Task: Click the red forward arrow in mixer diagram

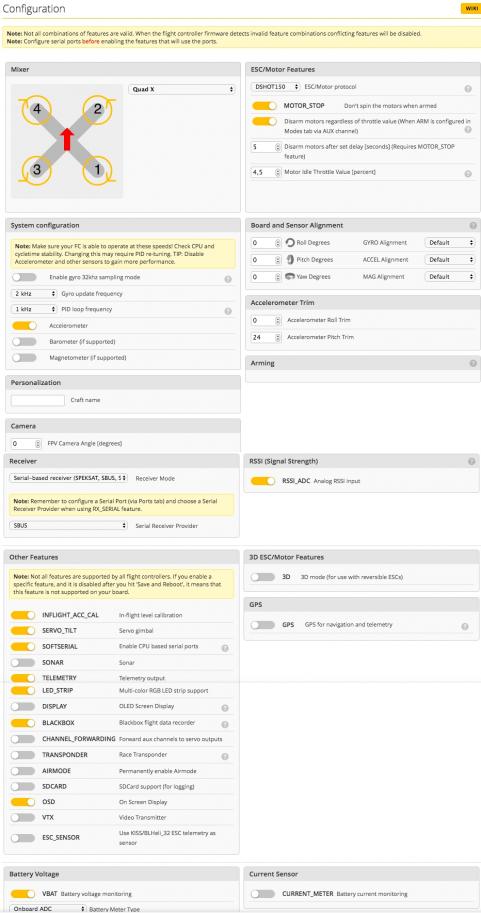Action: pos(67,139)
